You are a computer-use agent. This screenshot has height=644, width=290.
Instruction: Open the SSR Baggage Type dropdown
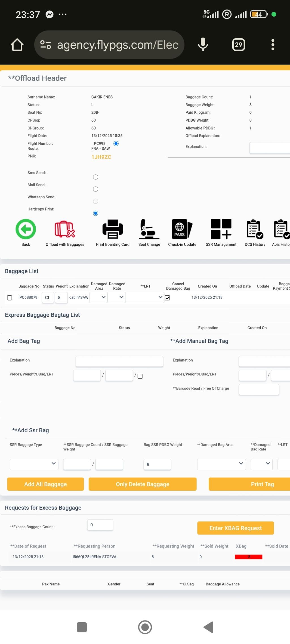pyautogui.click(x=34, y=464)
